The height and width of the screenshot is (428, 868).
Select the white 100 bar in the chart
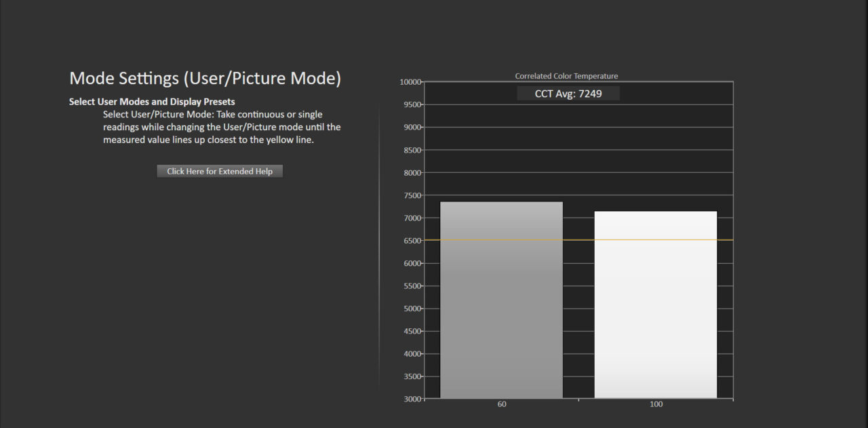656,305
